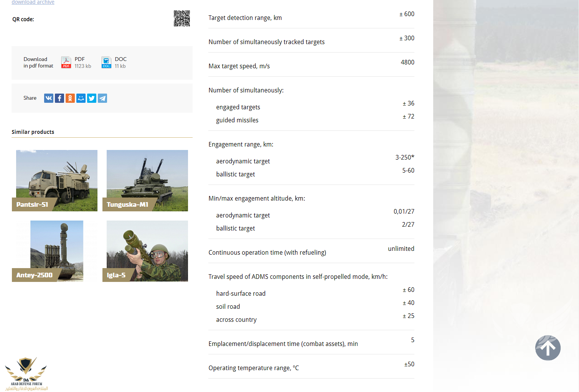This screenshot has height=392, width=579.
Task: Click the 'Download in pdf format' label
Action: pyautogui.click(x=38, y=63)
